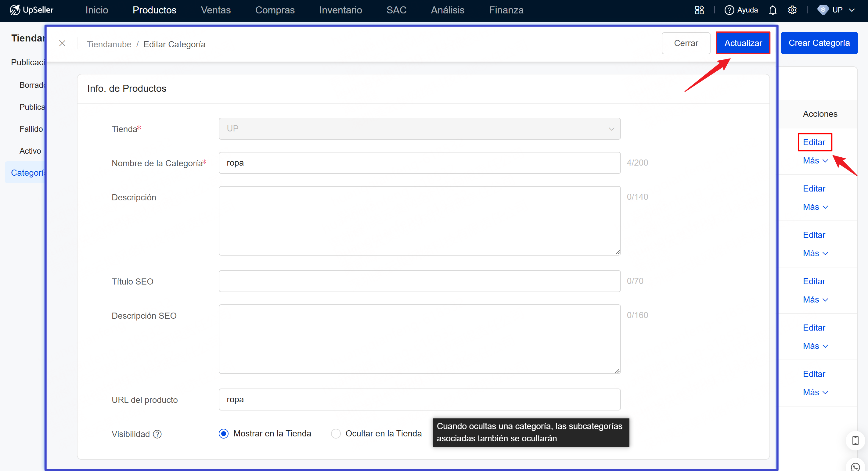Image resolution: width=868 pixels, height=473 pixels.
Task: Click the Ayuda help icon
Action: click(729, 10)
